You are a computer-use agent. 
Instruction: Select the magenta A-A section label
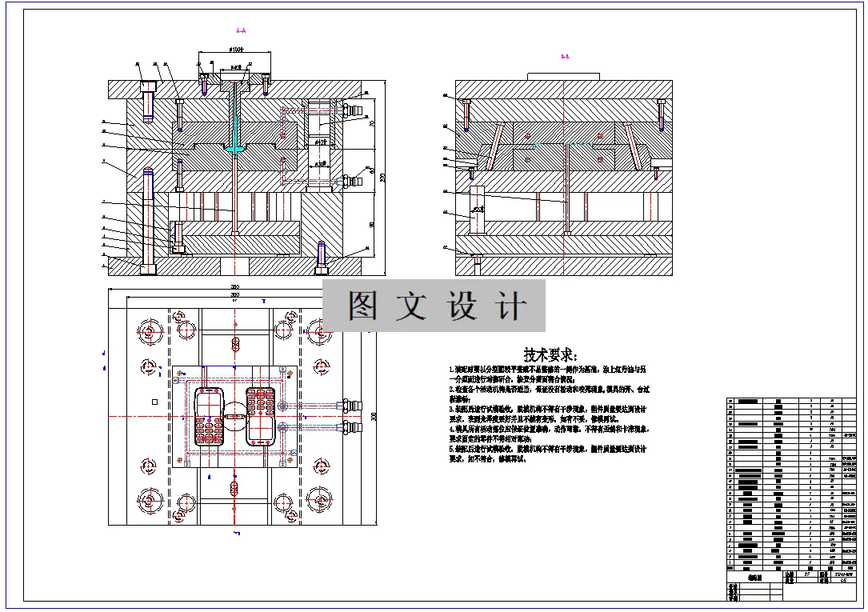point(241,31)
